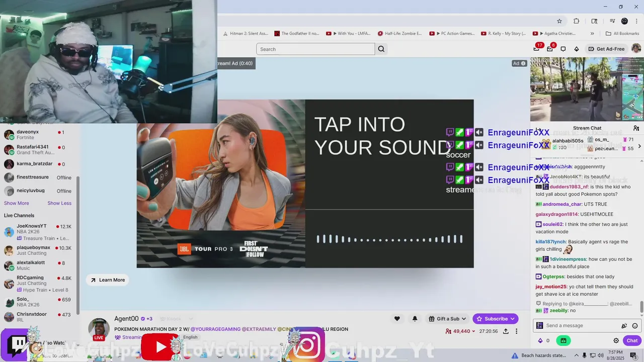Click Show More in followed channels
This screenshot has width=644, height=362.
(17, 203)
